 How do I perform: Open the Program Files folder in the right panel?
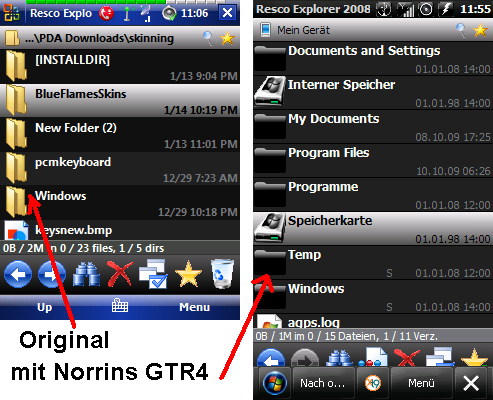(x=373, y=160)
